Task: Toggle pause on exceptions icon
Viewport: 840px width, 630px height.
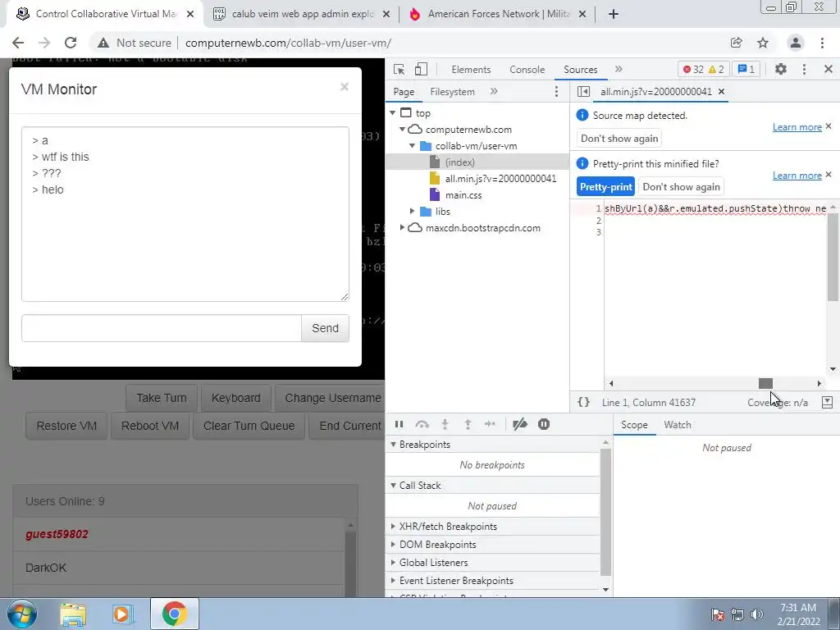Action: pyautogui.click(x=544, y=424)
